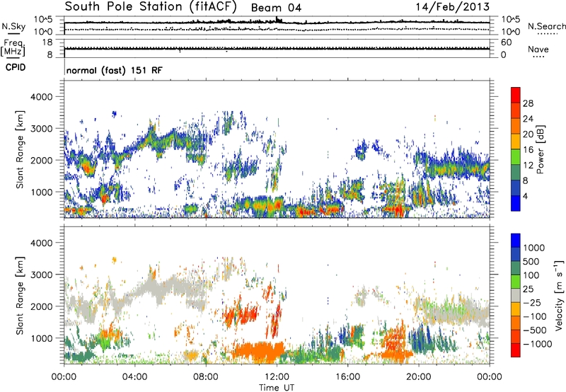Click the "20:00" time tick label

pos(418,377)
